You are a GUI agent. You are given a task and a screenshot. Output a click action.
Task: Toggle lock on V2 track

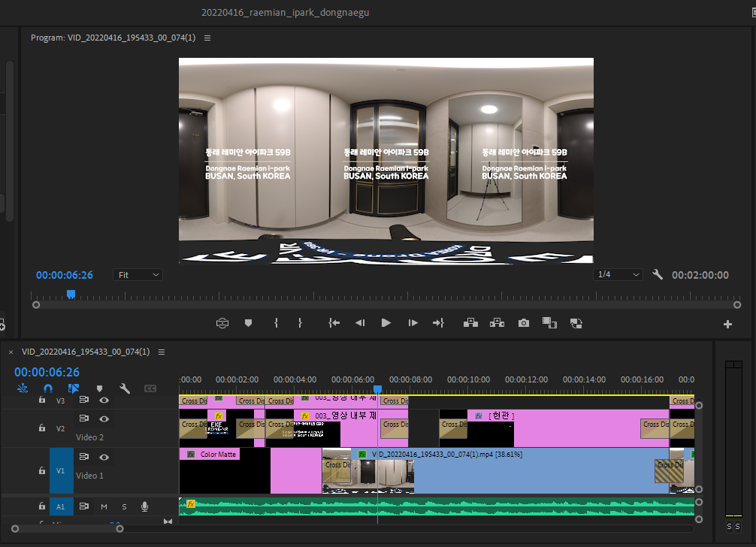[x=42, y=428]
